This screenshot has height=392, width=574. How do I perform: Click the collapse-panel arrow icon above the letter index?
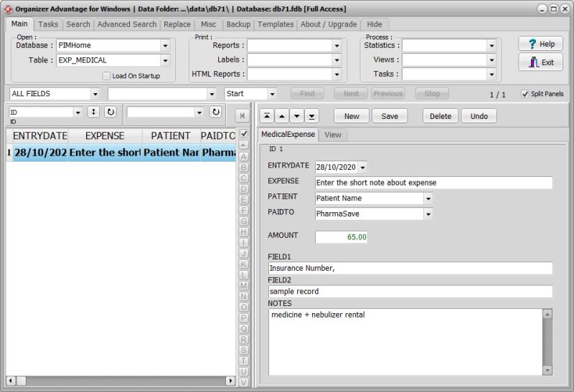tap(242, 116)
